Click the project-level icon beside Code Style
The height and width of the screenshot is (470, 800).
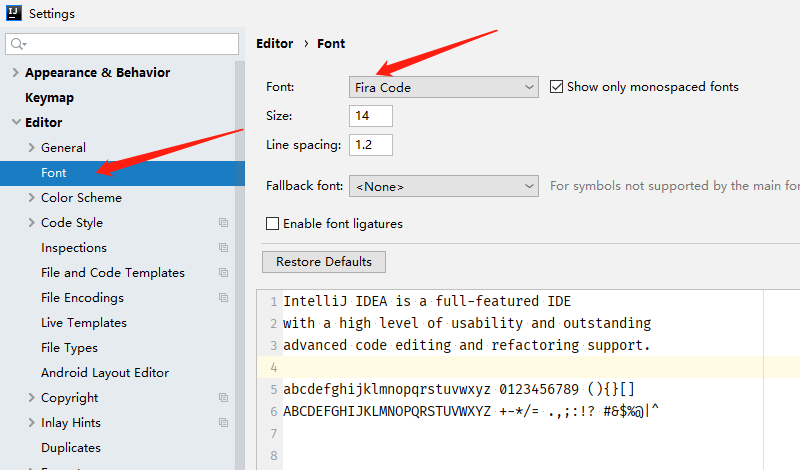pyautogui.click(x=223, y=222)
